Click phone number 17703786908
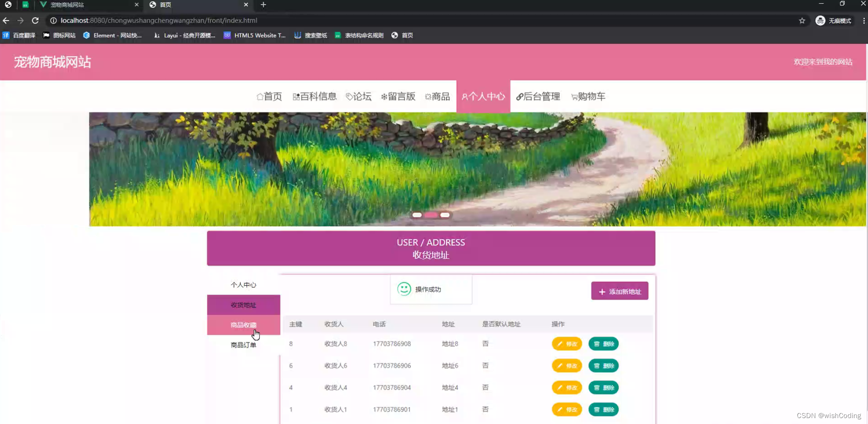Viewport: 868px width, 424px height. coord(392,344)
